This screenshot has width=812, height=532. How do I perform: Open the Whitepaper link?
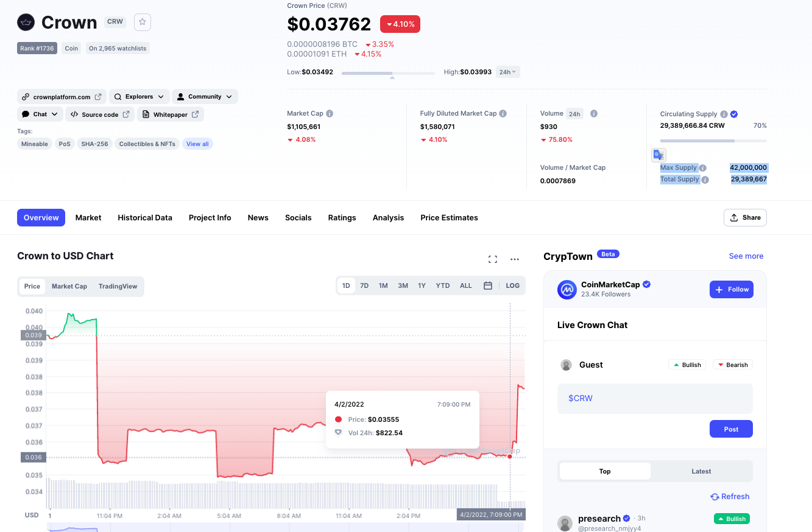(x=171, y=114)
